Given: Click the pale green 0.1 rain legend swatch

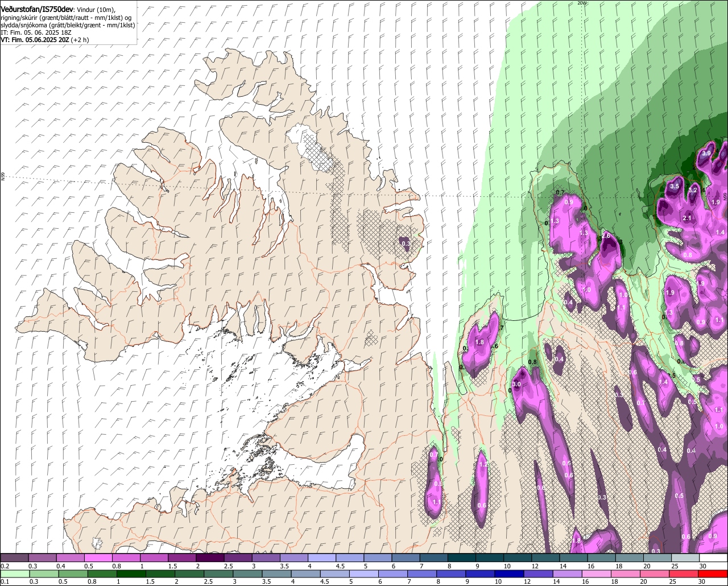Looking at the screenshot, I should coord(14,573).
